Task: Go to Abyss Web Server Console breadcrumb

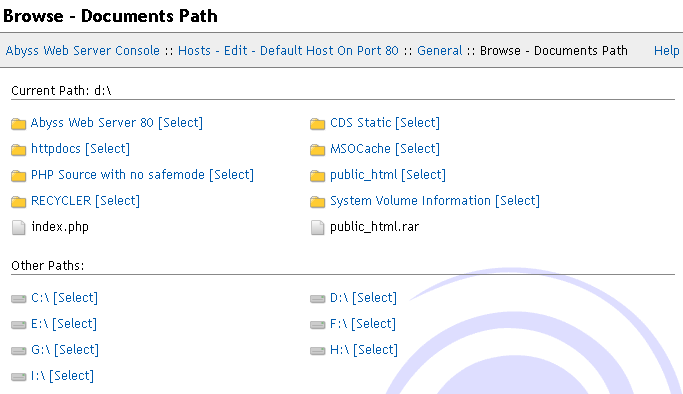Action: click(83, 51)
